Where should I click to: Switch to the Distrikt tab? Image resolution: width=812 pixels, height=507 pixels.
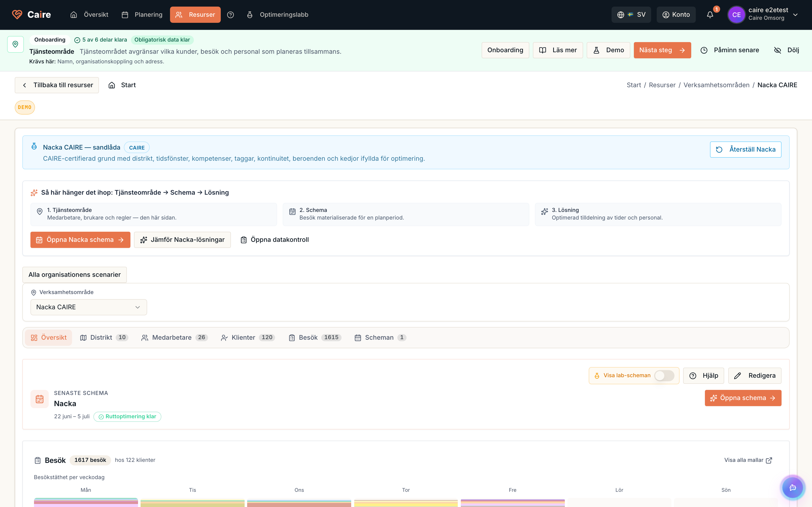(104, 338)
